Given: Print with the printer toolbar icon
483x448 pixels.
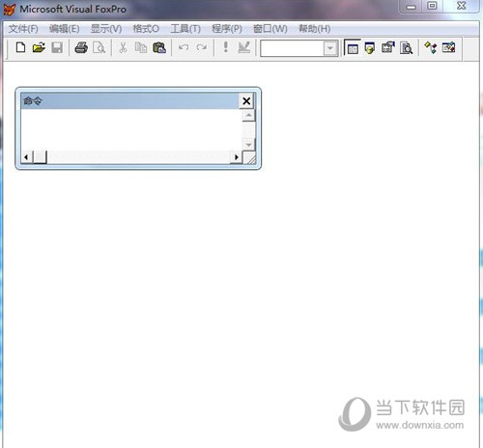Looking at the screenshot, I should coord(81,47).
